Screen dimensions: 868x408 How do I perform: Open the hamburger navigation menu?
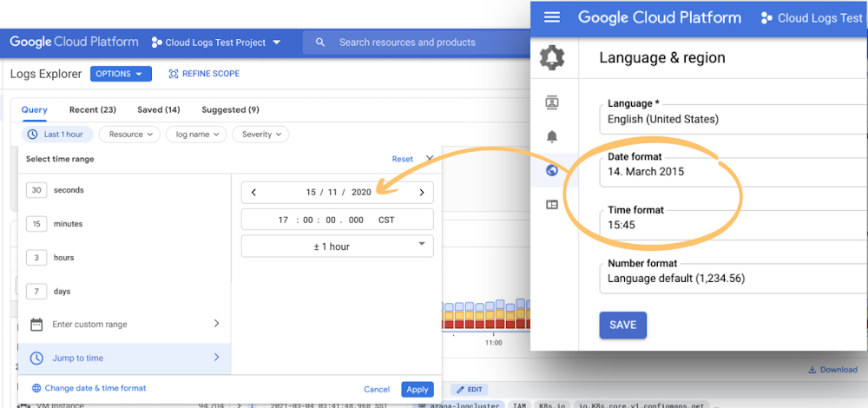click(552, 17)
